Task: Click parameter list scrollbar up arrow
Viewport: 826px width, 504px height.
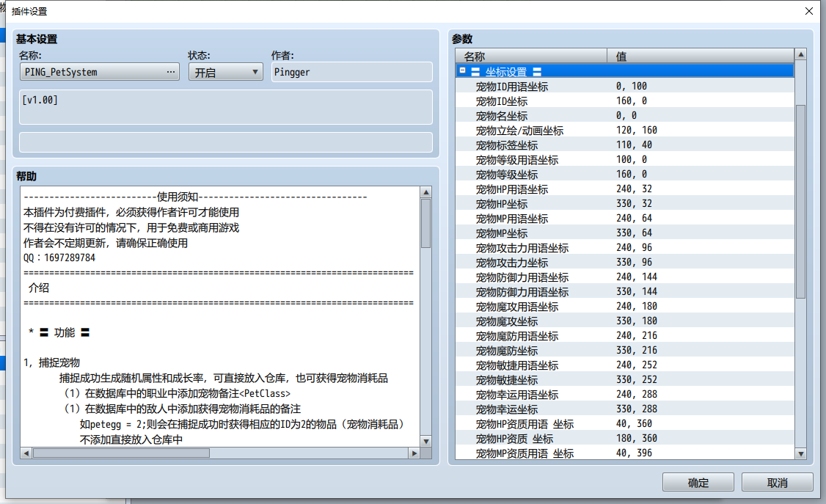Action: (x=801, y=54)
